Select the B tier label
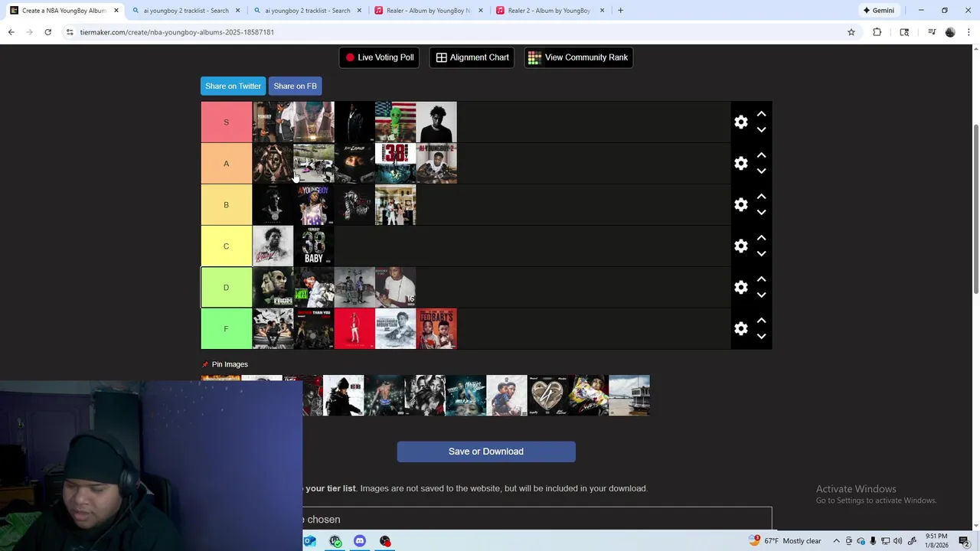980x551 pixels. 226,205
